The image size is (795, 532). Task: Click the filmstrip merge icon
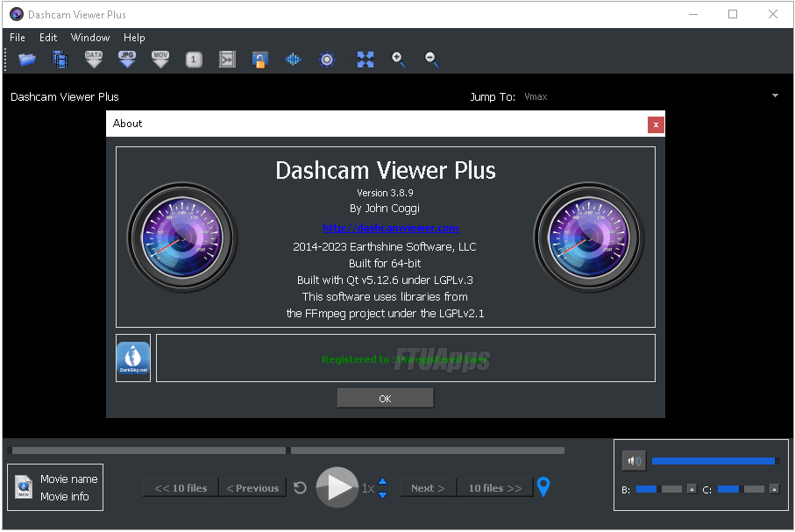[227, 60]
